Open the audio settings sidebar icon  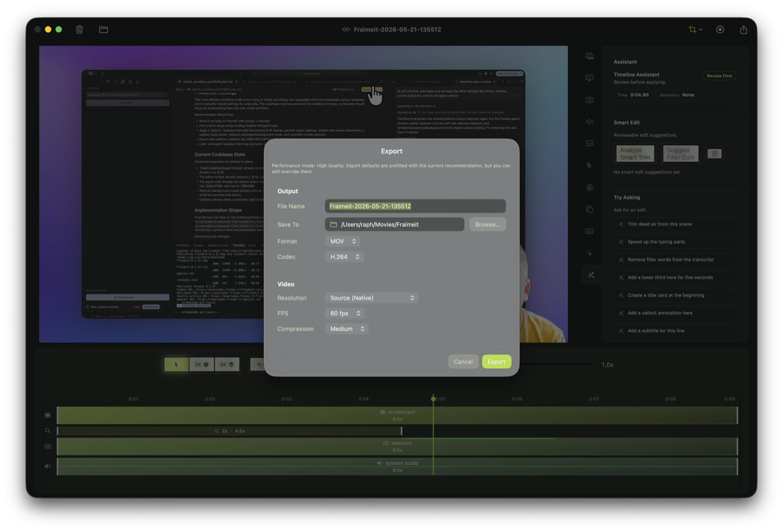589,122
